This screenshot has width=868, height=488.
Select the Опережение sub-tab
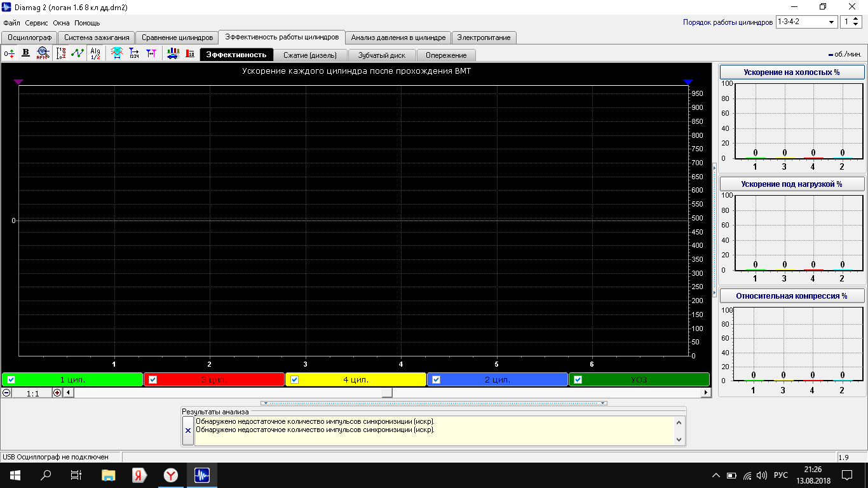446,55
